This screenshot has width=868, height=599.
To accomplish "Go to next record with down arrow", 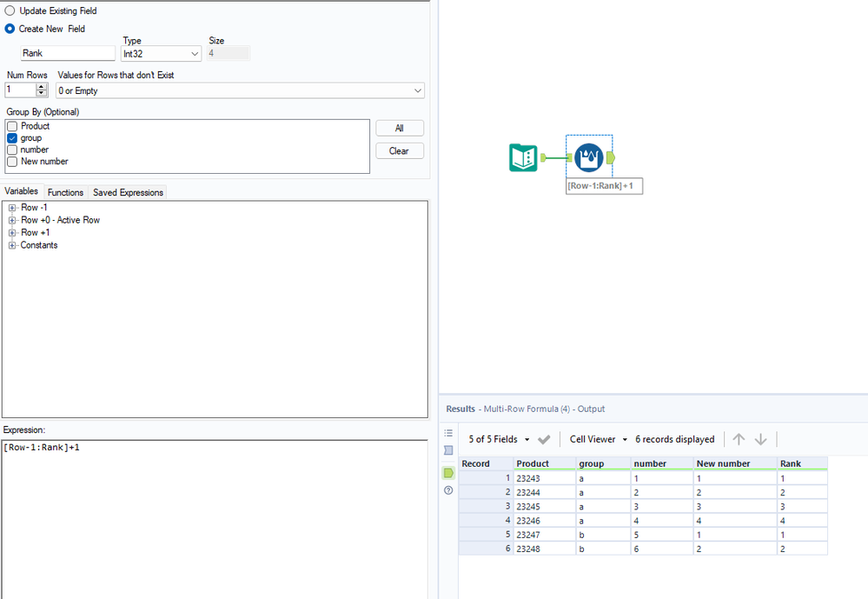I will click(x=760, y=439).
